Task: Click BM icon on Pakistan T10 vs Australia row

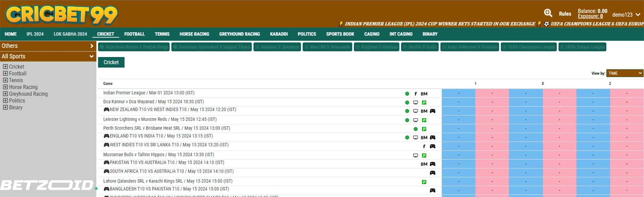Action: [424, 164]
